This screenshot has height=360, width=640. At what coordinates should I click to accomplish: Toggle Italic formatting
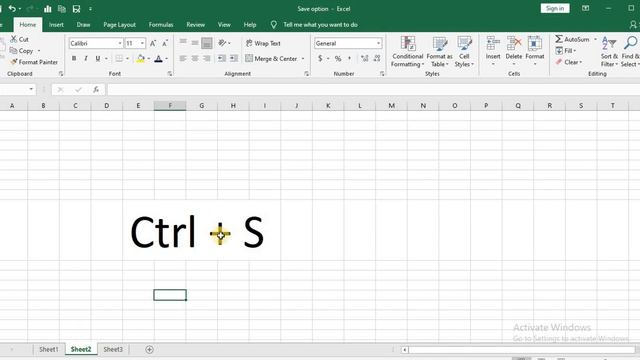point(86,58)
